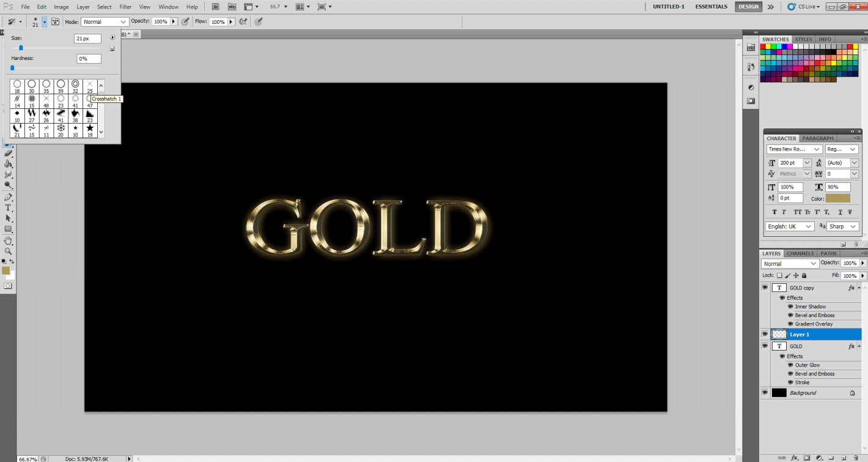Select the Eraser tool
Viewport: 868px width, 462px height.
point(8,153)
